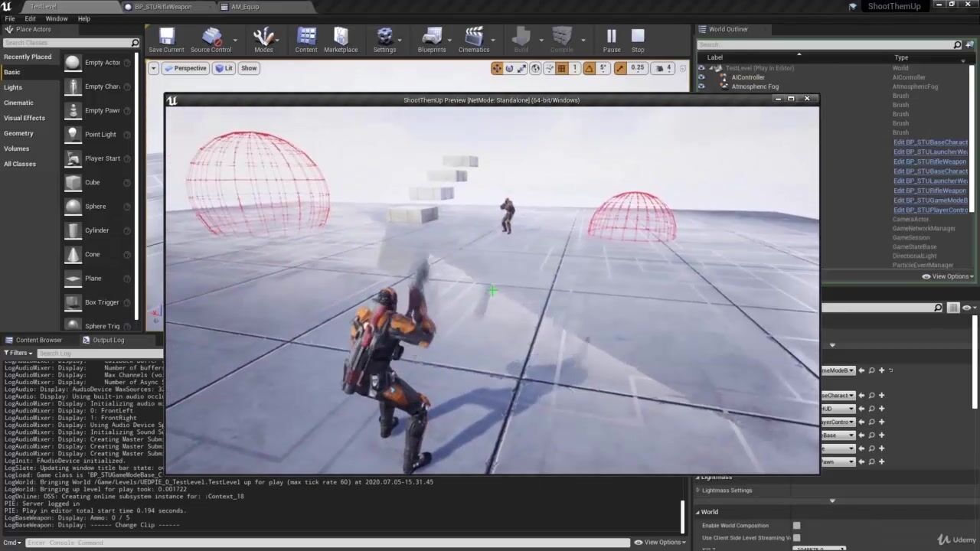Stop the play-in-editor session
980x551 pixels.
pyautogui.click(x=638, y=40)
